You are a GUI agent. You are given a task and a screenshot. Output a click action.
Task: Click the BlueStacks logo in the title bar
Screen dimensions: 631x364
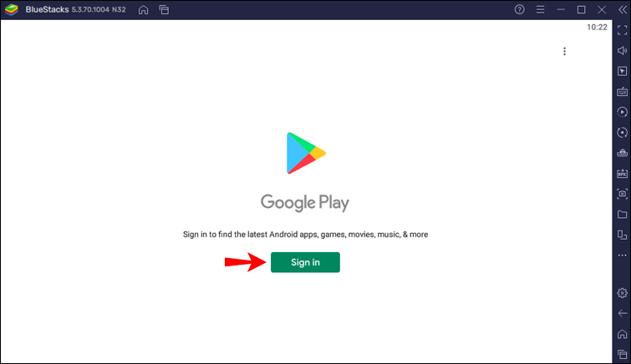[12, 10]
